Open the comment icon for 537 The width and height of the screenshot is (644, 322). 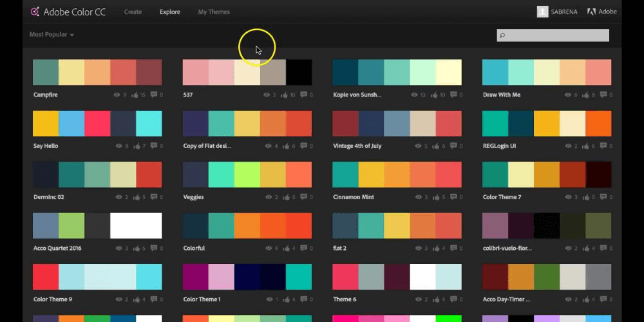click(x=303, y=95)
